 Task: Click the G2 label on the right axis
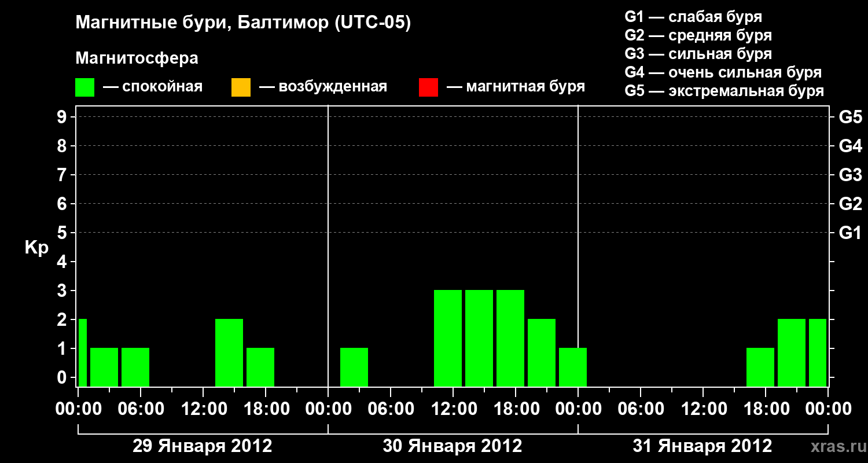pyautogui.click(x=851, y=204)
